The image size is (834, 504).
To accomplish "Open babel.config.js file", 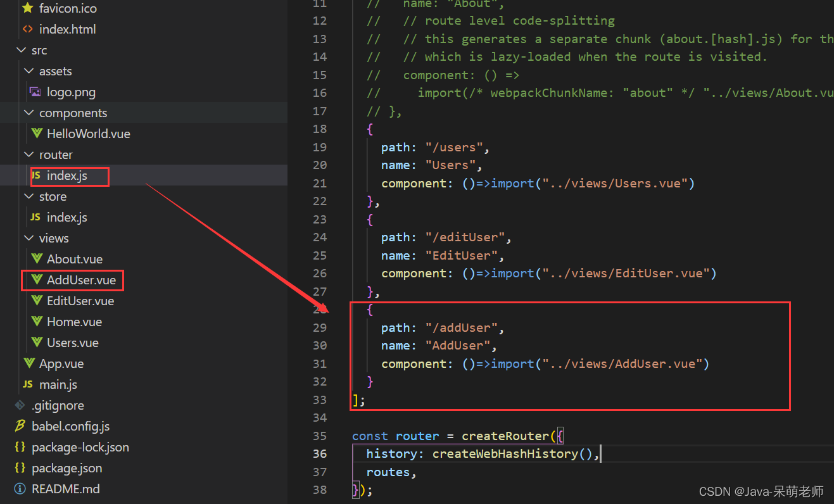I will [x=70, y=426].
